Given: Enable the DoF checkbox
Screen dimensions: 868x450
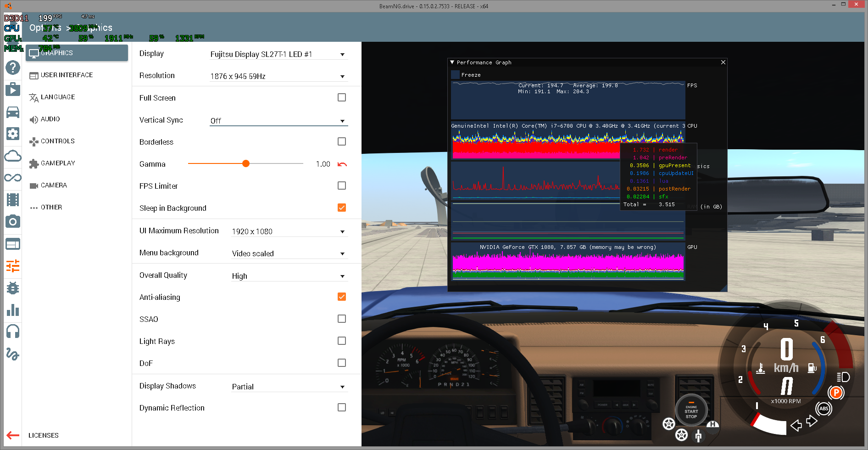Looking at the screenshot, I should [x=342, y=363].
